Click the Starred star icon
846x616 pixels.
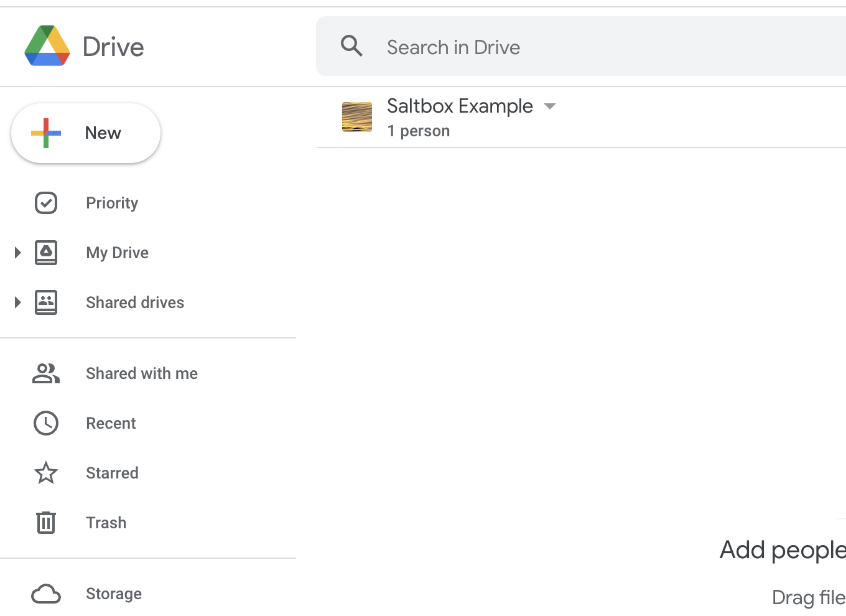point(46,473)
